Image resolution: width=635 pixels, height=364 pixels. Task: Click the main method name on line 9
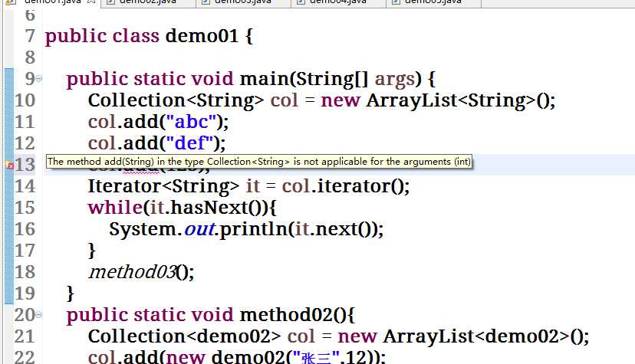pos(265,78)
